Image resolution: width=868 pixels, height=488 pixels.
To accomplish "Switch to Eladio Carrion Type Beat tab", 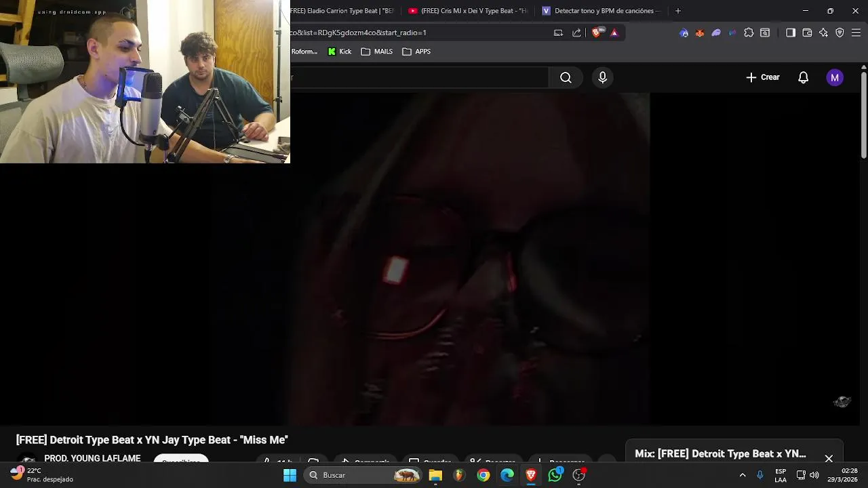I will 342,11.
